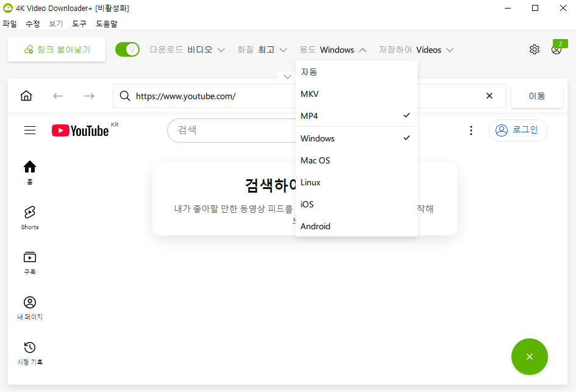Open the 구독 subscriptions sidebar icon

[30, 263]
